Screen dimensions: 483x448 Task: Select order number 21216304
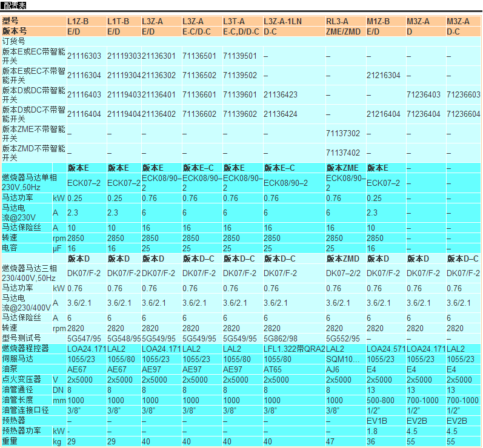click(x=383, y=76)
